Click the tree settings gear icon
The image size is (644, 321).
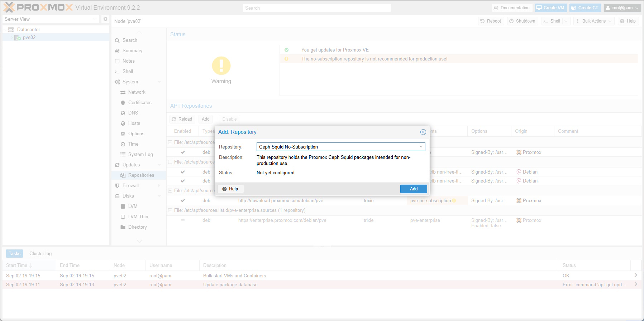105,19
